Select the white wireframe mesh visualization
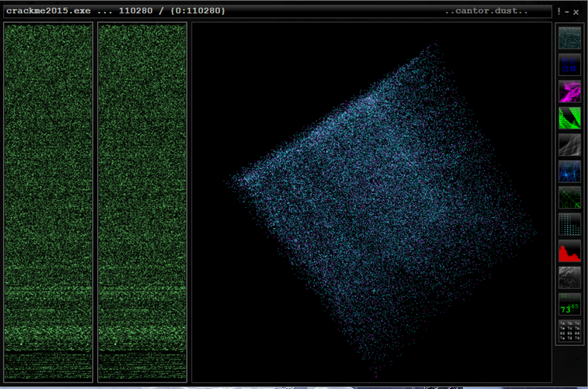 pyautogui.click(x=569, y=278)
